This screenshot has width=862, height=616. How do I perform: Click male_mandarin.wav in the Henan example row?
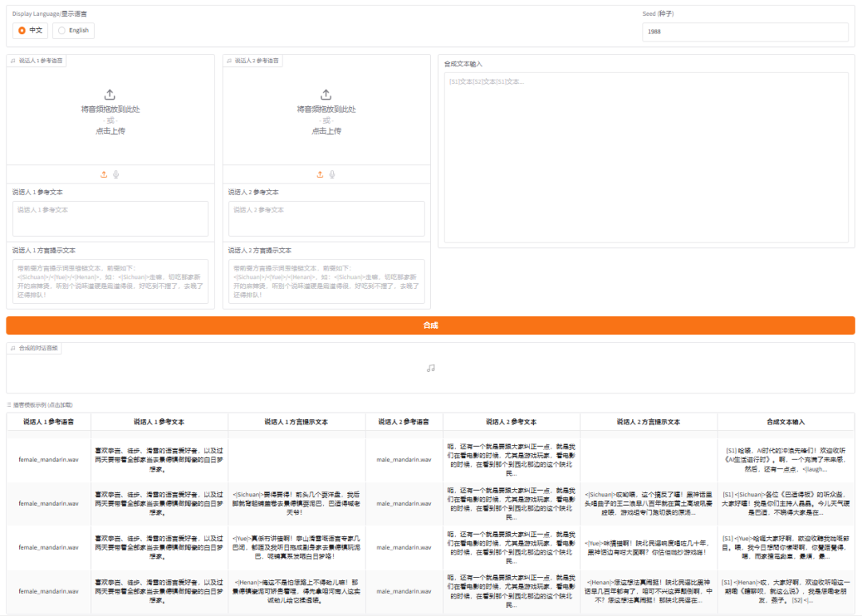click(x=404, y=591)
